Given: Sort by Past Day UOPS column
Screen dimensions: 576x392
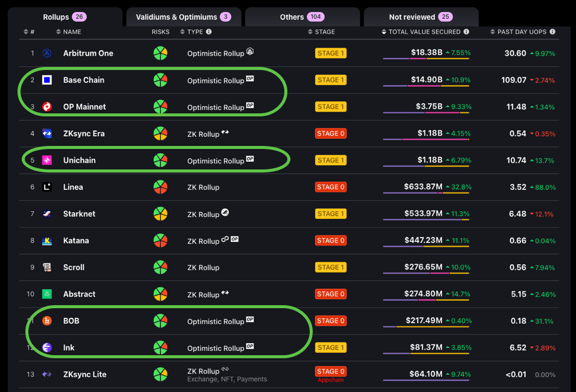Looking at the screenshot, I should (x=521, y=32).
